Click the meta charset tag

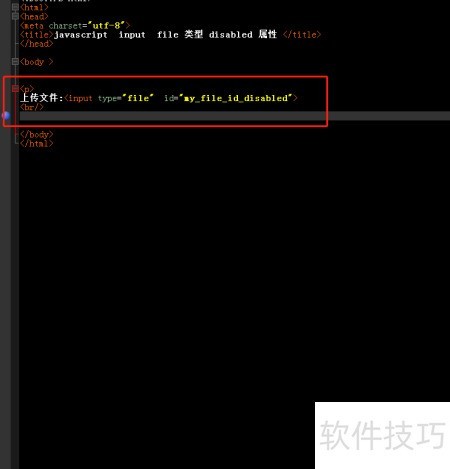(75, 25)
